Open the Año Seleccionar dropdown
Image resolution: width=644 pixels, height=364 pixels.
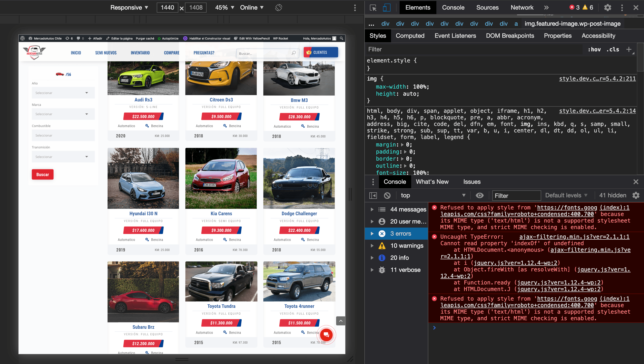click(63, 93)
